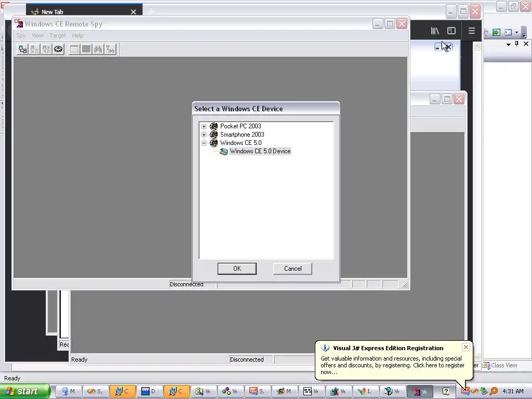
Task: Click the small minimize button near cursor
Action: (x=437, y=47)
